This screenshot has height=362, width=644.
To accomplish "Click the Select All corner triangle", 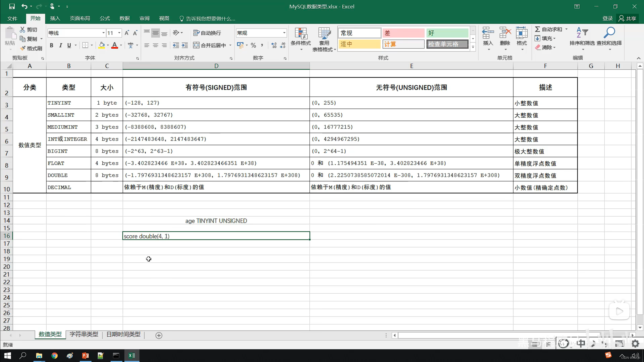I will click(x=9, y=66).
